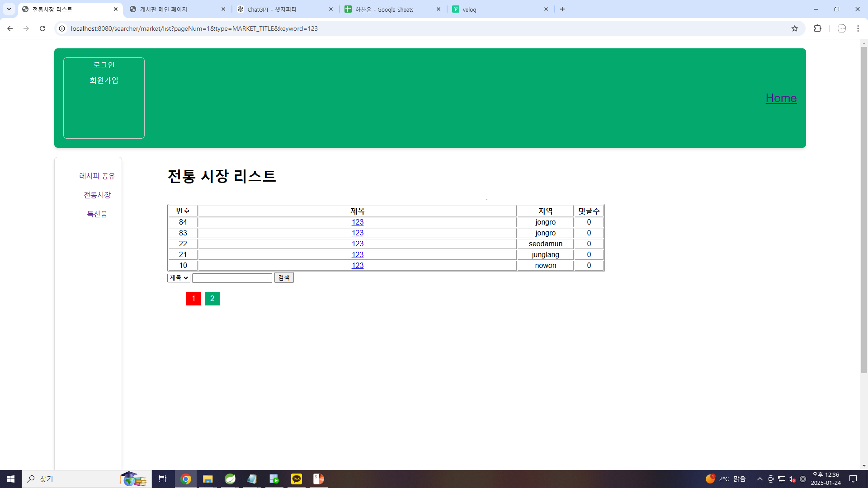This screenshot has height=488, width=868.
Task: Go to page 2 green button
Action: [212, 299]
